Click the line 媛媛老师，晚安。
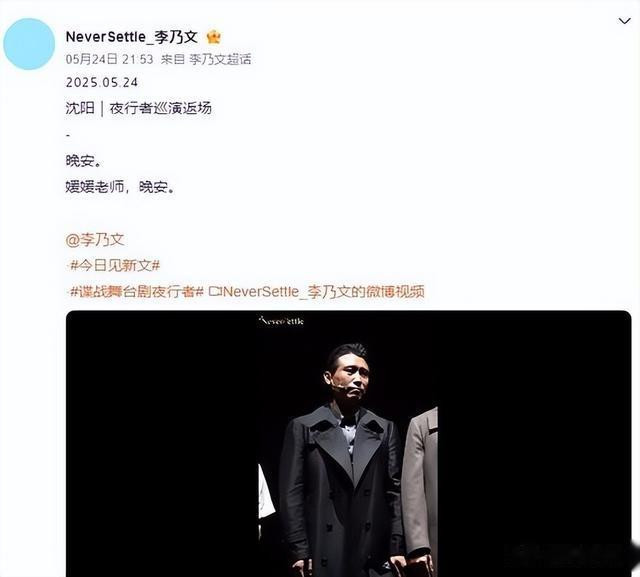 (x=120, y=187)
